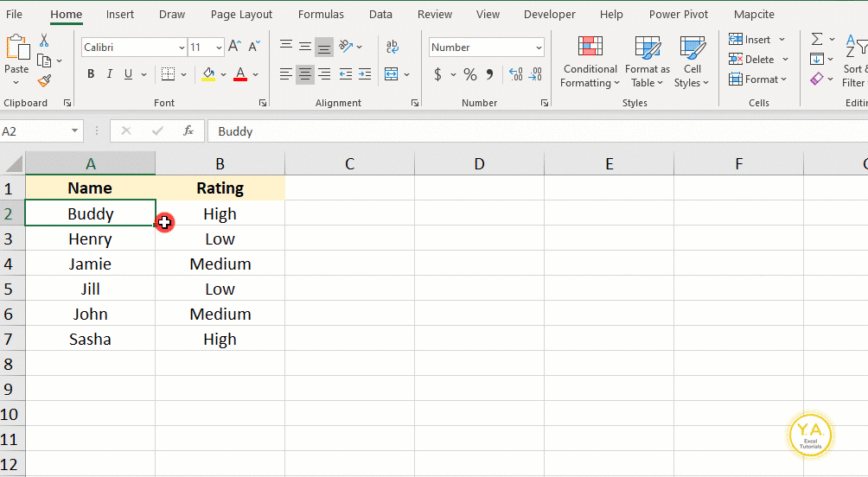The width and height of the screenshot is (868, 477).
Task: Click the formula bar containing Buddy
Action: [x=537, y=131]
